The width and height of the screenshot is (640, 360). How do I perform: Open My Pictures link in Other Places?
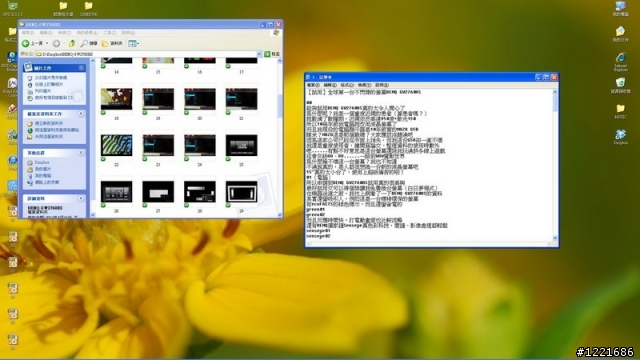[x=39, y=169]
